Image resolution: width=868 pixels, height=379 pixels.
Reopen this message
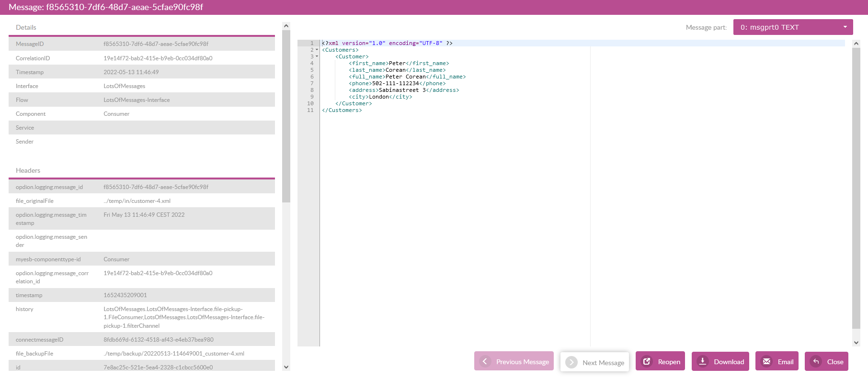660,361
